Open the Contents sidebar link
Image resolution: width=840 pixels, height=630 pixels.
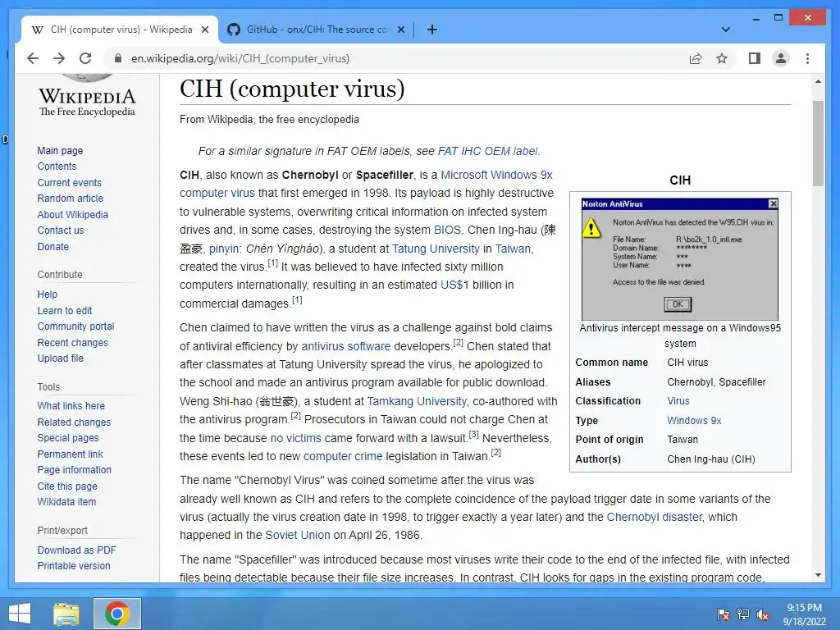pos(57,166)
